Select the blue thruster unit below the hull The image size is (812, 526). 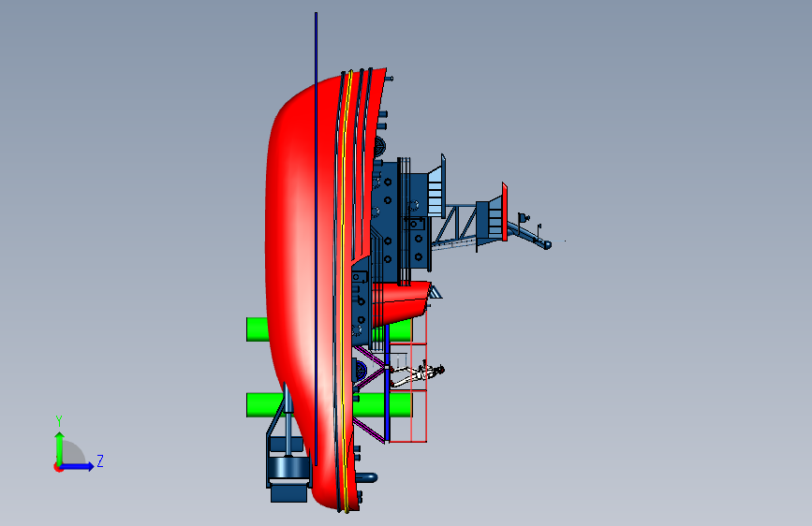288,469
